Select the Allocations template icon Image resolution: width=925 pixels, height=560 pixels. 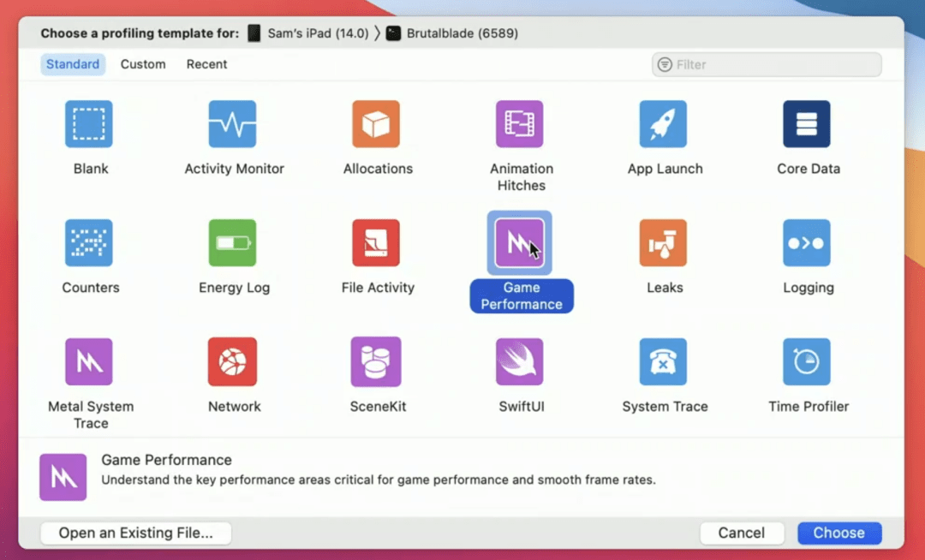376,124
